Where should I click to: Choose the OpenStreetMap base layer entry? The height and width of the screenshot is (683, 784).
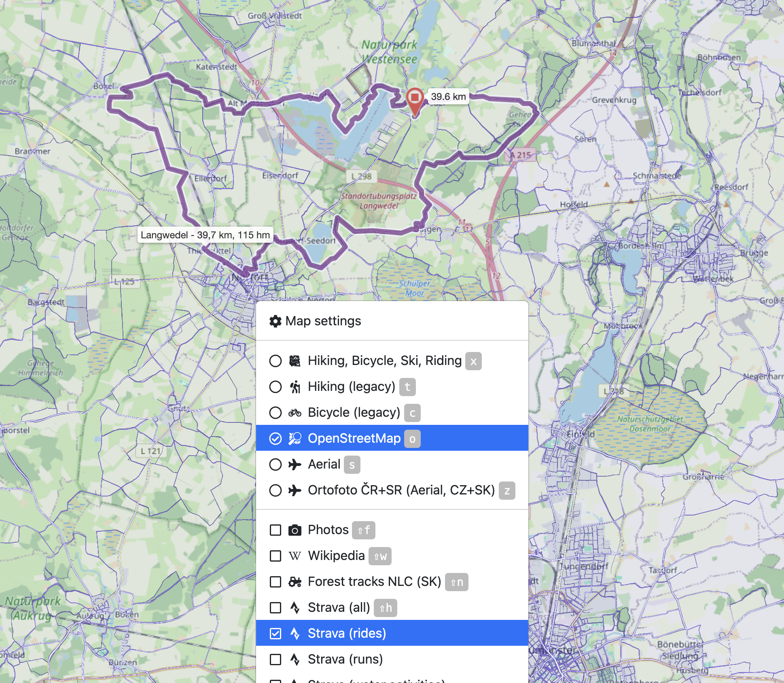coord(392,438)
